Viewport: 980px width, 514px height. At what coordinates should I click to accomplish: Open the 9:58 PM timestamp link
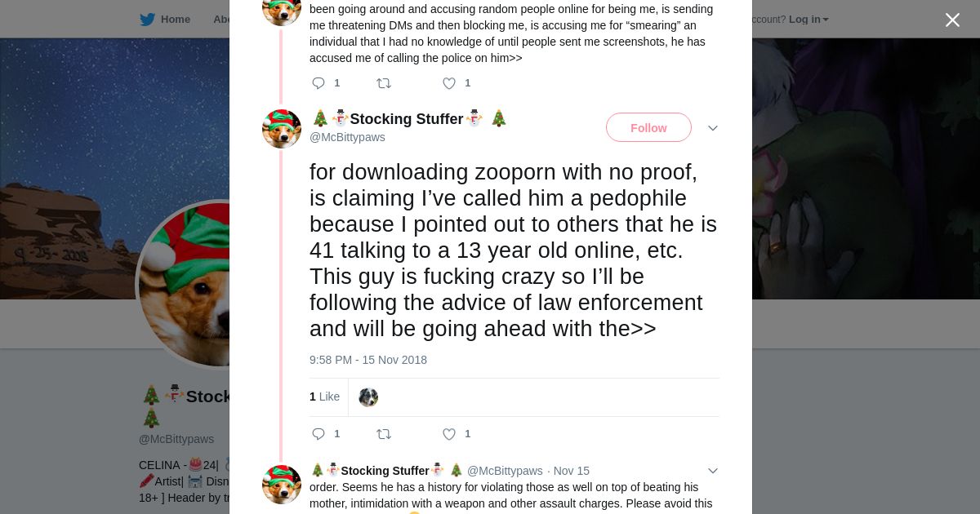click(x=368, y=360)
